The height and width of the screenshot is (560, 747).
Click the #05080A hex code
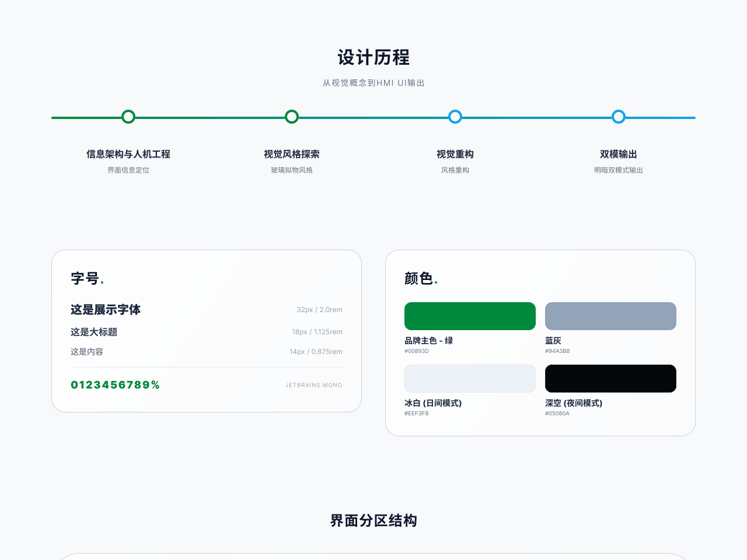pyautogui.click(x=557, y=414)
